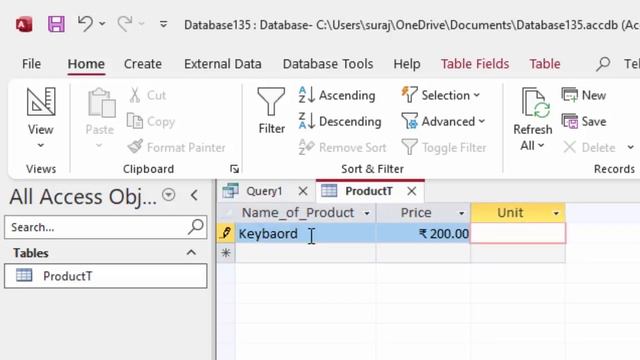Viewport: 640px width, 360px height.
Task: Open the Help tab
Action: [x=407, y=64]
